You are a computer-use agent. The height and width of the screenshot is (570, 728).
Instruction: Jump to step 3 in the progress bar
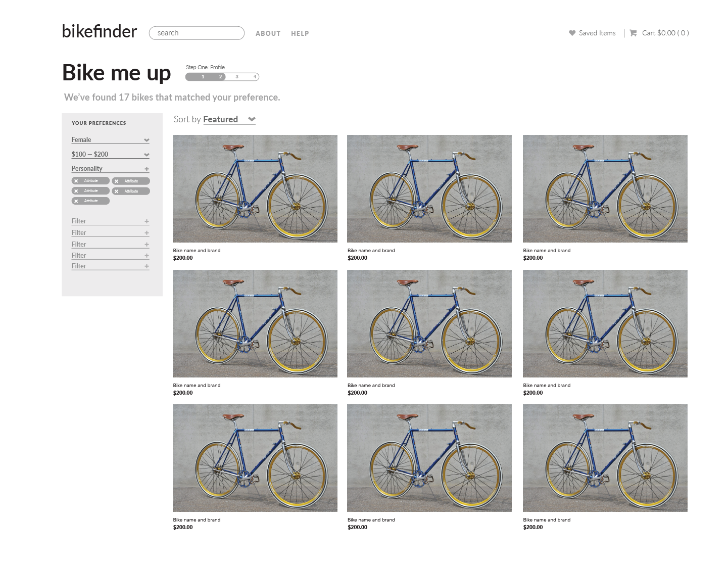click(x=237, y=77)
